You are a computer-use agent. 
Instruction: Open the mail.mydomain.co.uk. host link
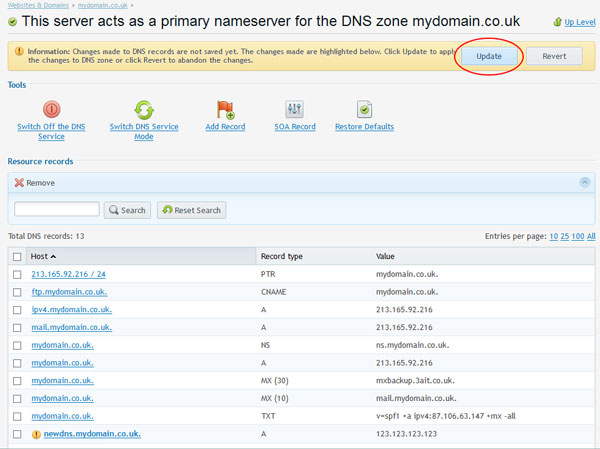point(72,327)
